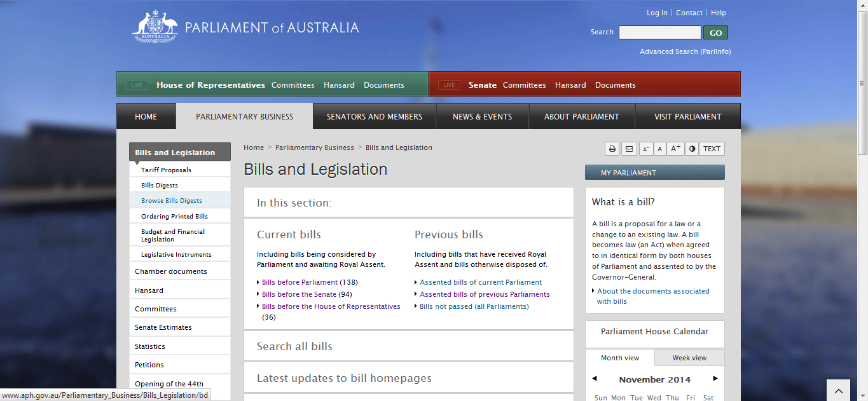Decrease text size with A- icon
The width and height of the screenshot is (868, 401).
click(x=645, y=149)
